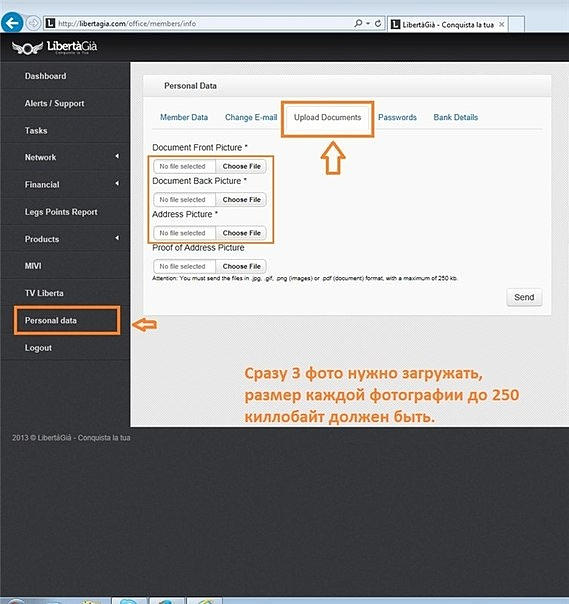Switch to the Bank Details tab

coord(456,117)
